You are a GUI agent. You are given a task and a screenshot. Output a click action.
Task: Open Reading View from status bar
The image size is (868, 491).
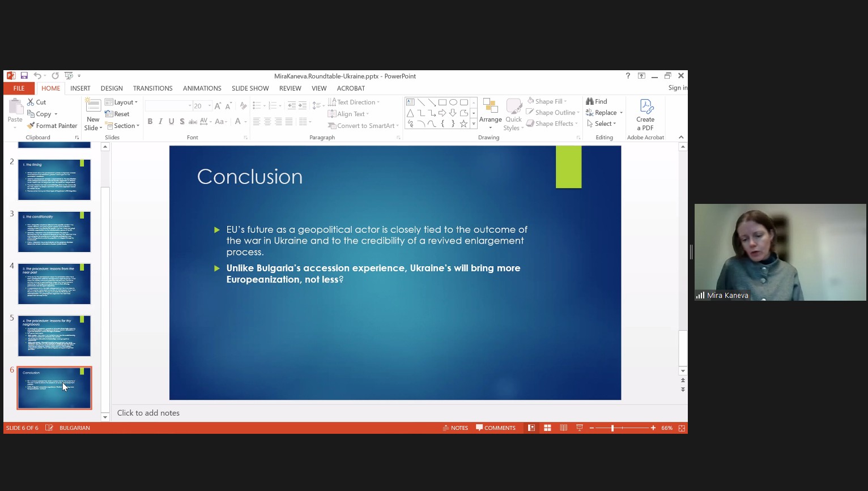[x=563, y=428]
